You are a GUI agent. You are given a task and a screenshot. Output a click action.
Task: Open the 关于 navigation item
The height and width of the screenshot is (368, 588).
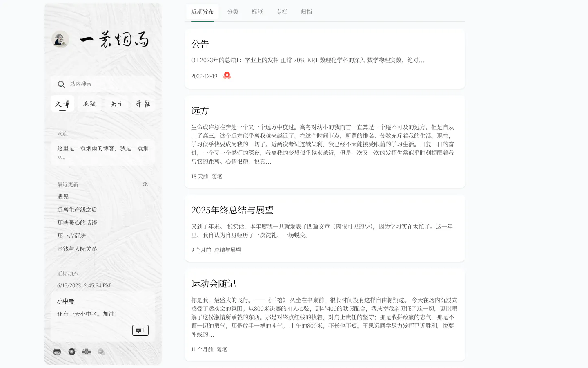coord(116,103)
